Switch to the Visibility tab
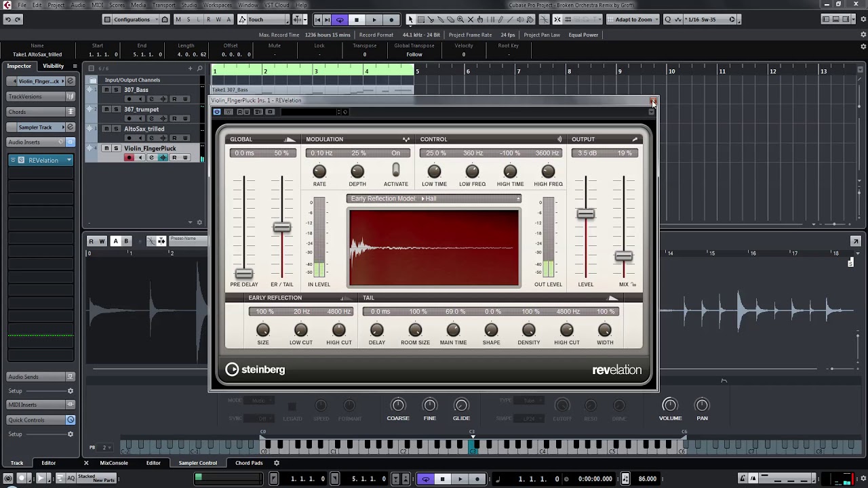 click(53, 66)
